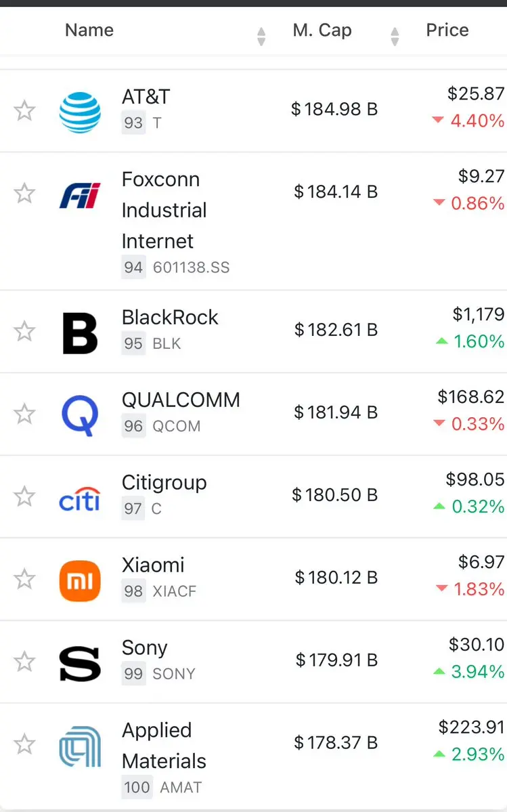507x812 pixels.
Task: Click the Foxconn $184.14 B market cap
Action: (x=336, y=192)
